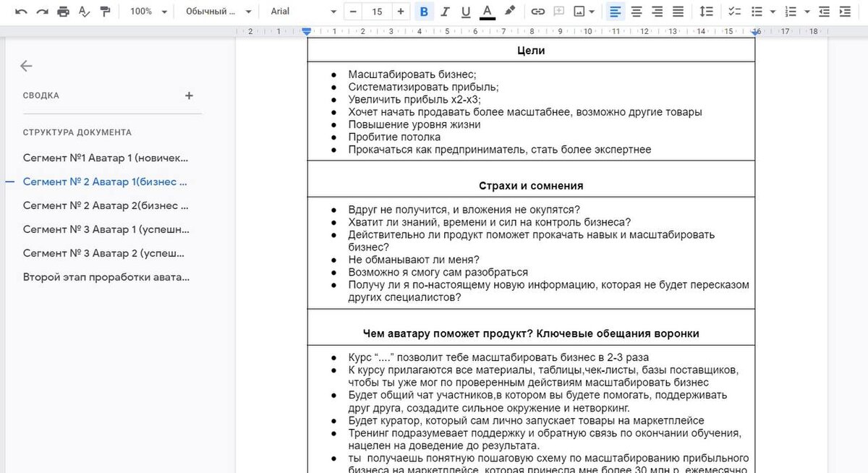Collapse the document outline with back arrow
Image resolution: width=868 pixels, height=473 pixels.
26,65
